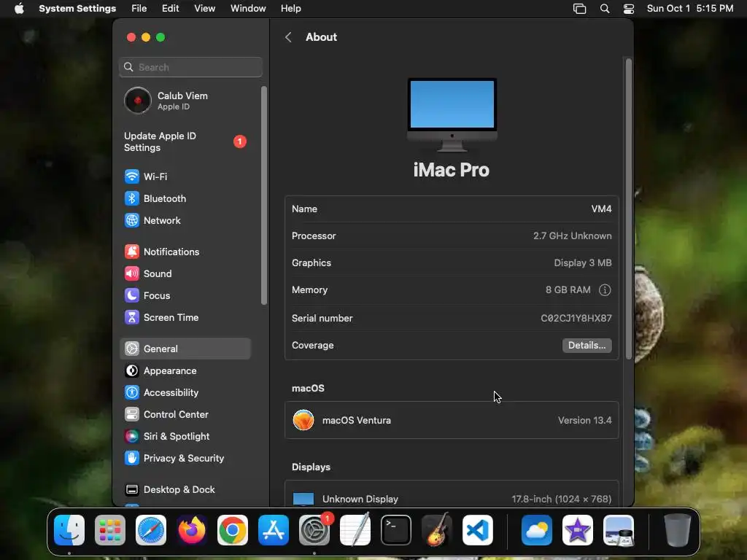Open Weather app from the Dock

537,530
